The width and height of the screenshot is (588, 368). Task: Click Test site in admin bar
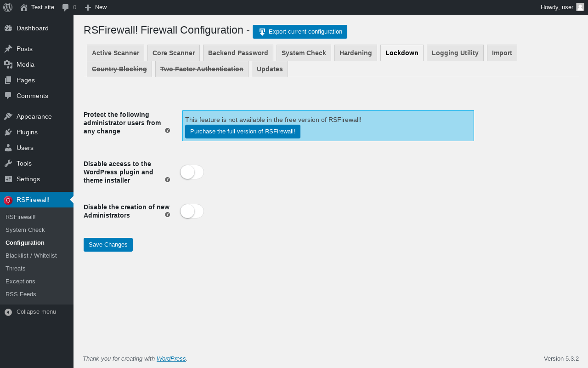point(43,7)
